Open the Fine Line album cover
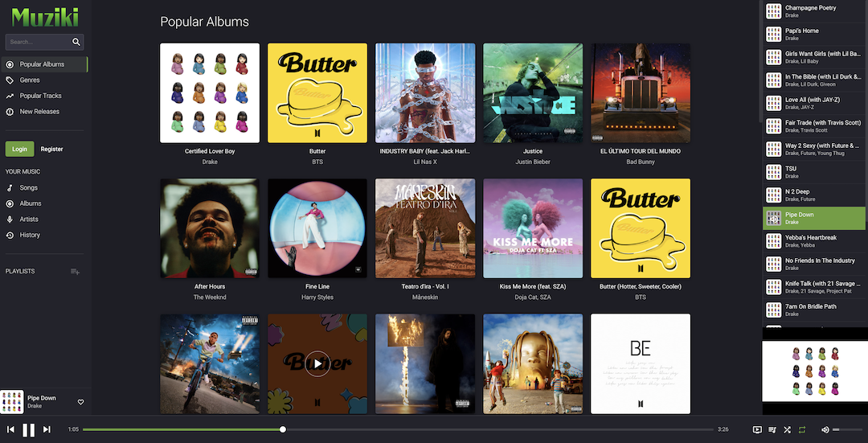Viewport: 868px width, 443px height. pos(317,228)
